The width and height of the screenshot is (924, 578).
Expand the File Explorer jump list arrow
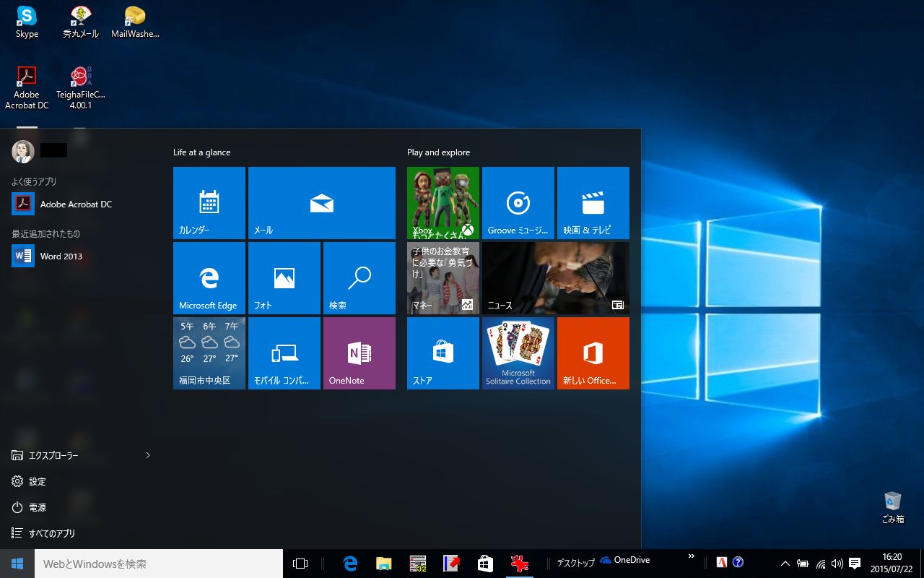pyautogui.click(x=148, y=455)
